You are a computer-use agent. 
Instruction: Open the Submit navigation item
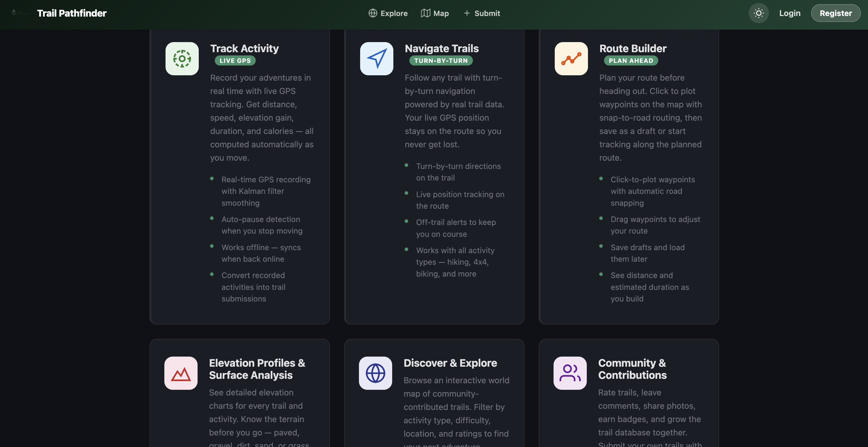481,13
